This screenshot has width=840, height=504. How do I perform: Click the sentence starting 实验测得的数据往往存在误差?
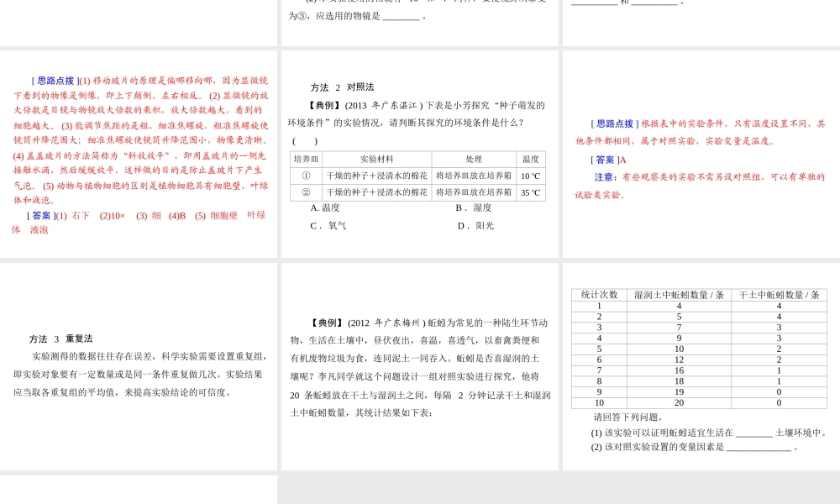point(140,375)
